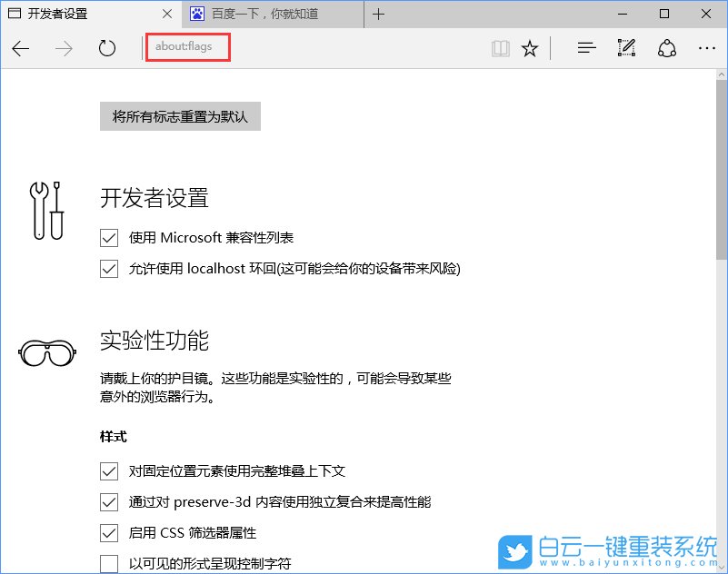Enable 以可见的形式呈现控制字符 checkbox
The image size is (728, 574).
tap(109, 563)
